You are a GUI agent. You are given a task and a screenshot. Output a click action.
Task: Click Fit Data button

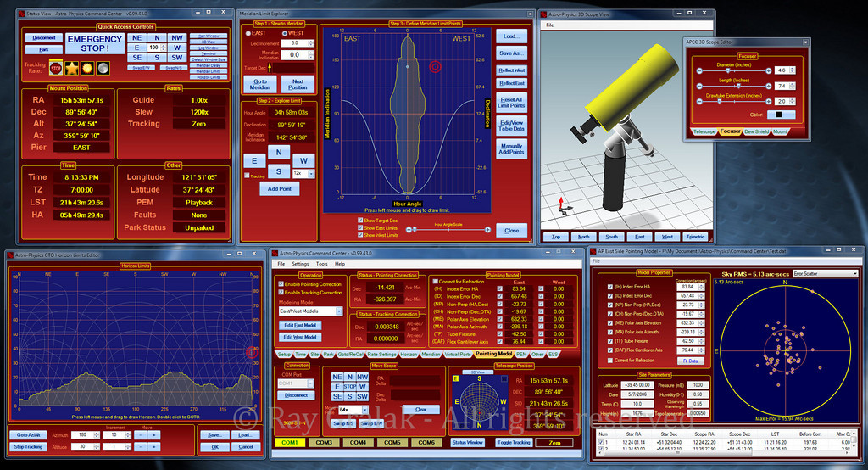pyautogui.click(x=690, y=361)
